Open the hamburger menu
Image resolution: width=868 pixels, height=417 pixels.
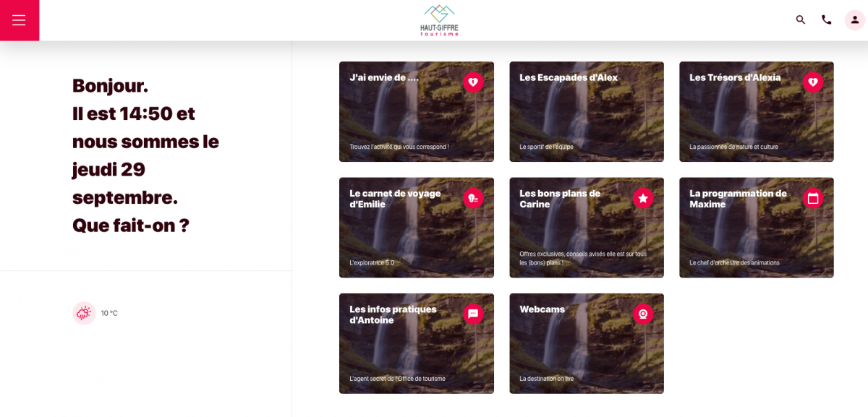19,20
